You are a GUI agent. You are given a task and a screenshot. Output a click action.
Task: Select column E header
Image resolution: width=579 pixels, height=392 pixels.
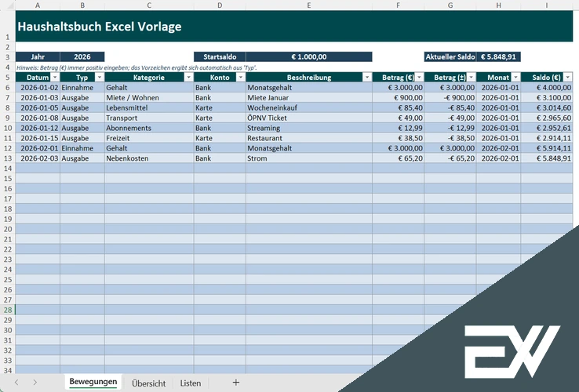pyautogui.click(x=308, y=5)
